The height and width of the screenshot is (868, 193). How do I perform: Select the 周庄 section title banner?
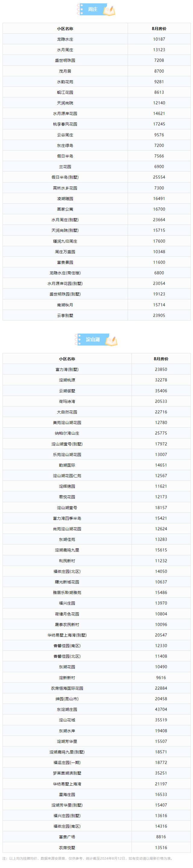pyautogui.click(x=92, y=9)
